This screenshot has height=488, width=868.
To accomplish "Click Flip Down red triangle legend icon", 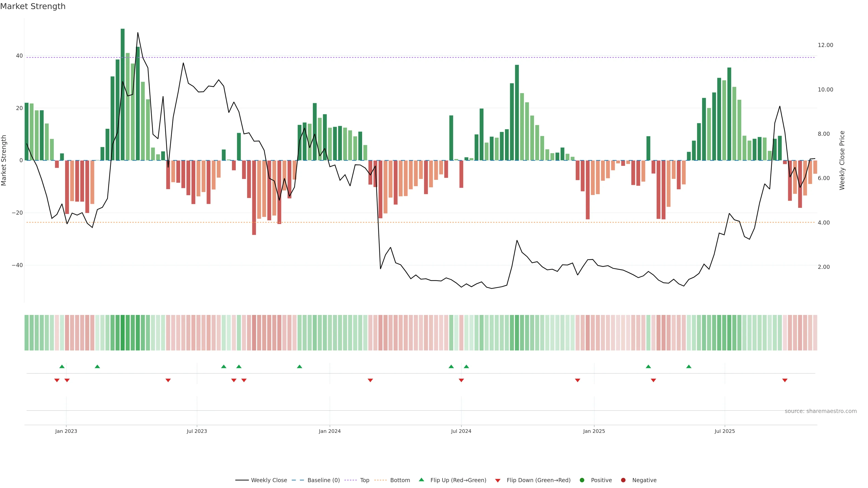I will pyautogui.click(x=498, y=481).
